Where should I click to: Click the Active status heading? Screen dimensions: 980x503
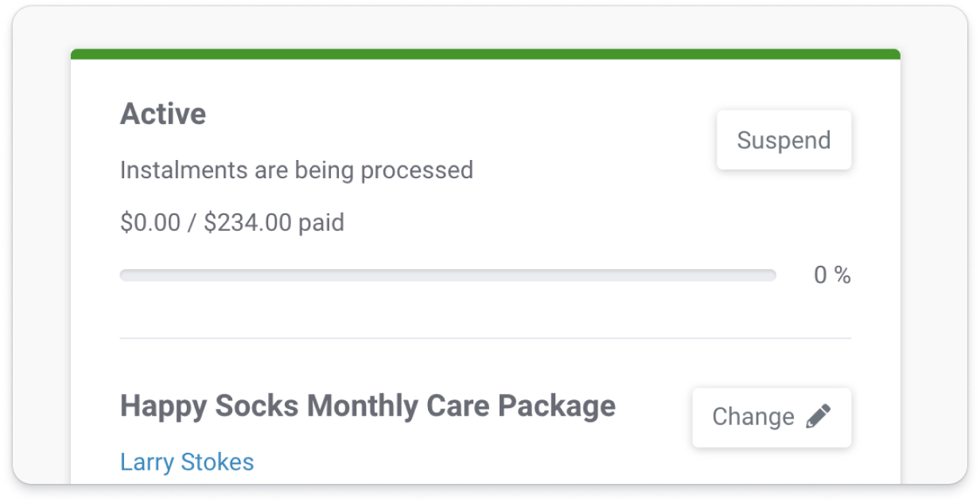point(163,114)
